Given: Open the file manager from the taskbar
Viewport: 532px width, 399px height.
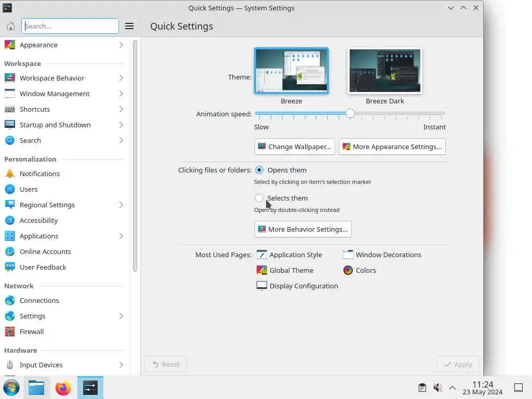Looking at the screenshot, I should coord(36,388).
